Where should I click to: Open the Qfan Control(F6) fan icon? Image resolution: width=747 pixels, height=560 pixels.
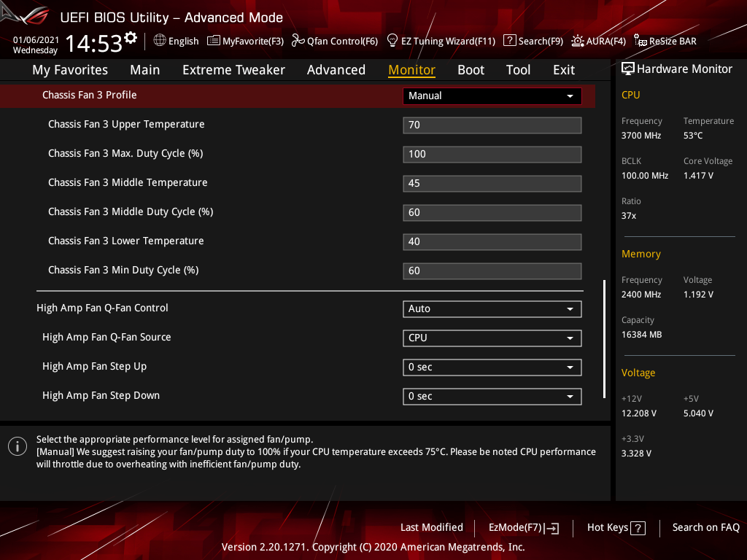(x=298, y=41)
